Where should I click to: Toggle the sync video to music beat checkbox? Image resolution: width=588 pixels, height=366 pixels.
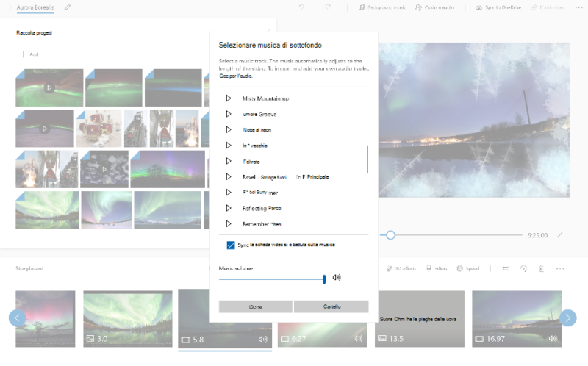coord(231,245)
